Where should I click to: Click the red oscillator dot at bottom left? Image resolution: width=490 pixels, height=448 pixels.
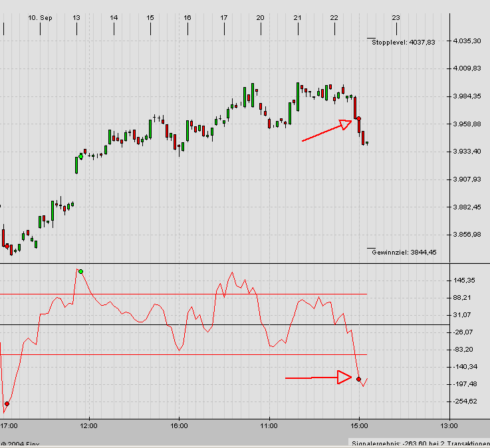click(7, 403)
